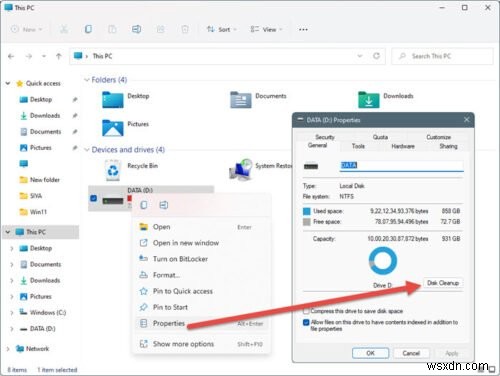Switch to the Tools tab
Screen dimensions: 500x376
point(358,146)
